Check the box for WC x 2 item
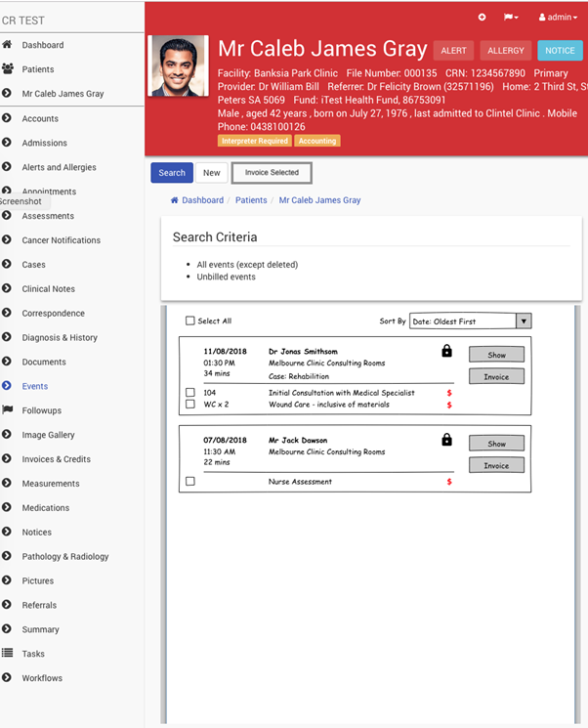Screen dimensions: 588x728 point(190,404)
